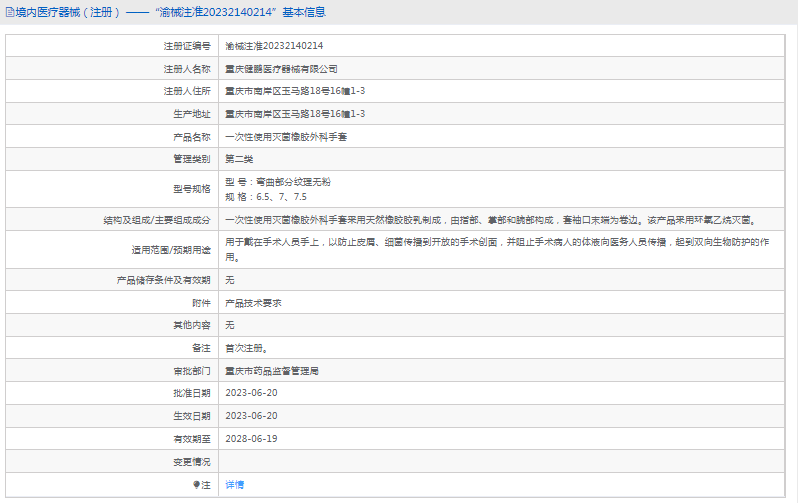The width and height of the screenshot is (798, 503).
Task: Click the expiry date 2028-06-19
Action: click(x=251, y=439)
